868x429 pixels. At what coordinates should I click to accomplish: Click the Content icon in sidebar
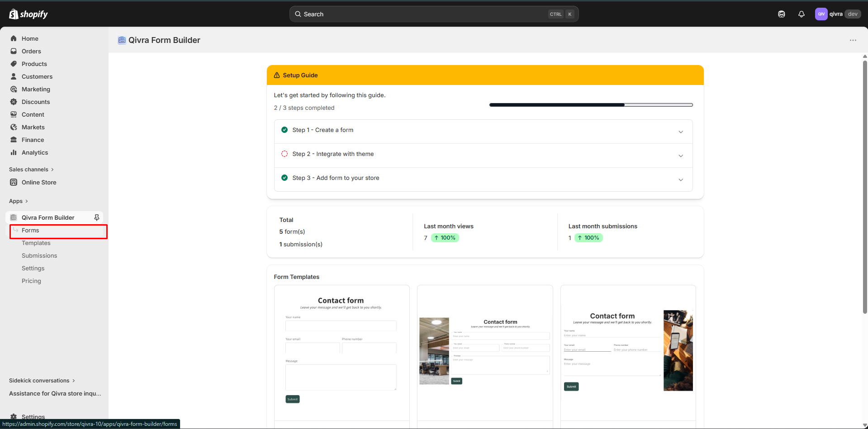[14, 114]
